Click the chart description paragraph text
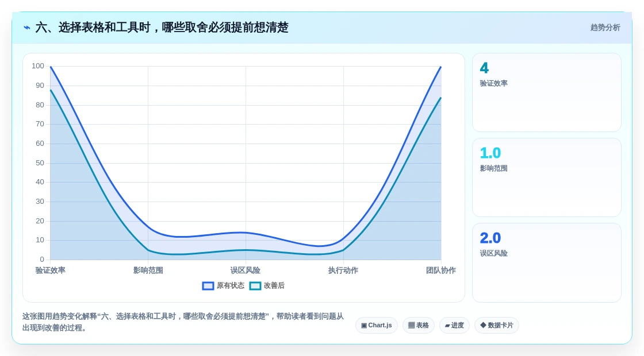Screen dimensions: 644x356 coord(183,322)
